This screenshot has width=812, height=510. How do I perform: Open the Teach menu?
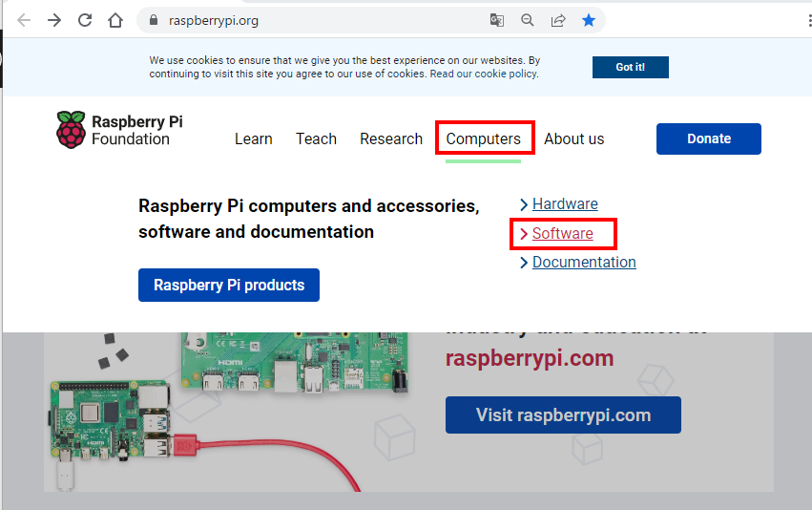(x=316, y=138)
